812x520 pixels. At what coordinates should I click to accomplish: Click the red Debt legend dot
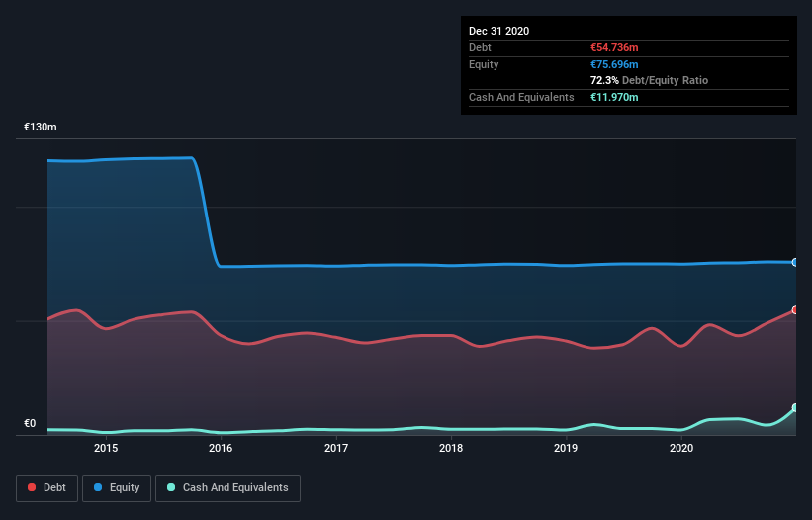click(32, 487)
